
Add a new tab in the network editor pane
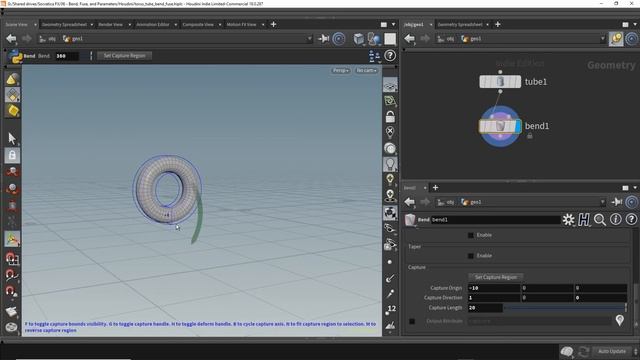point(498,24)
